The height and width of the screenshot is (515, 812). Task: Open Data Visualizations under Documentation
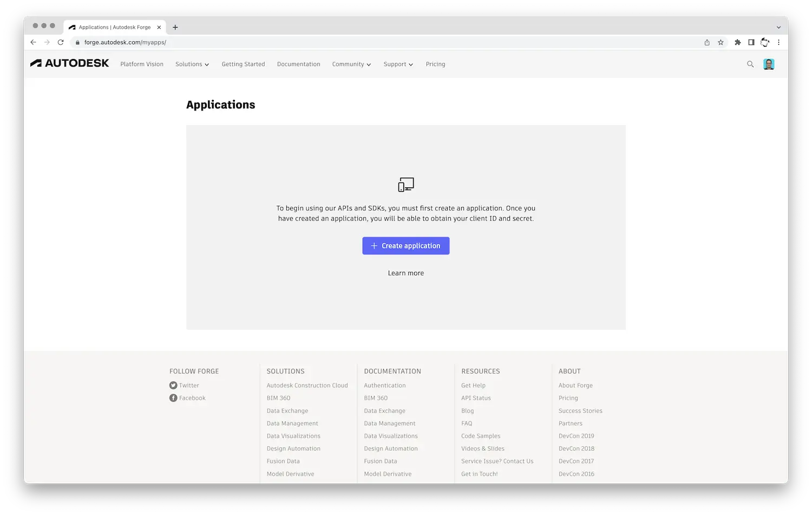point(391,436)
